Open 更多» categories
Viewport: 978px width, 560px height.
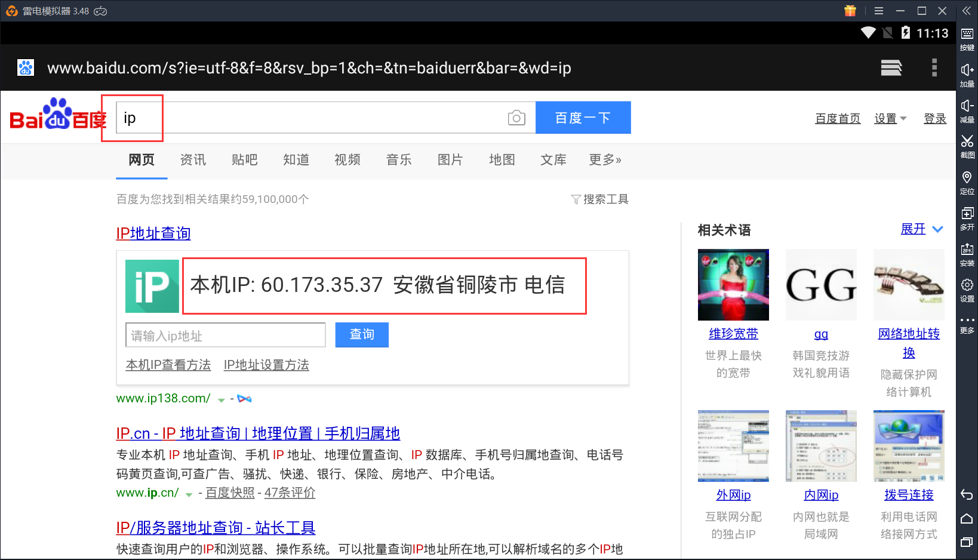pos(605,159)
